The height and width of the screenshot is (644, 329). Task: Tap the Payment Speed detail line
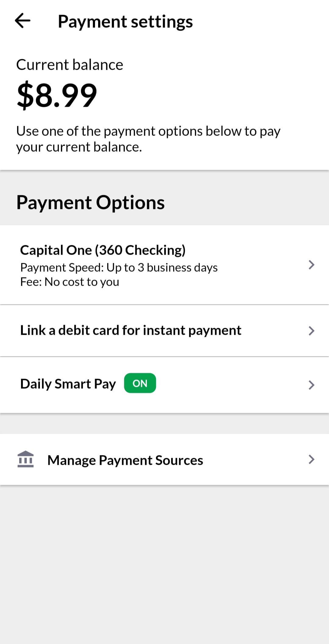[x=119, y=267]
